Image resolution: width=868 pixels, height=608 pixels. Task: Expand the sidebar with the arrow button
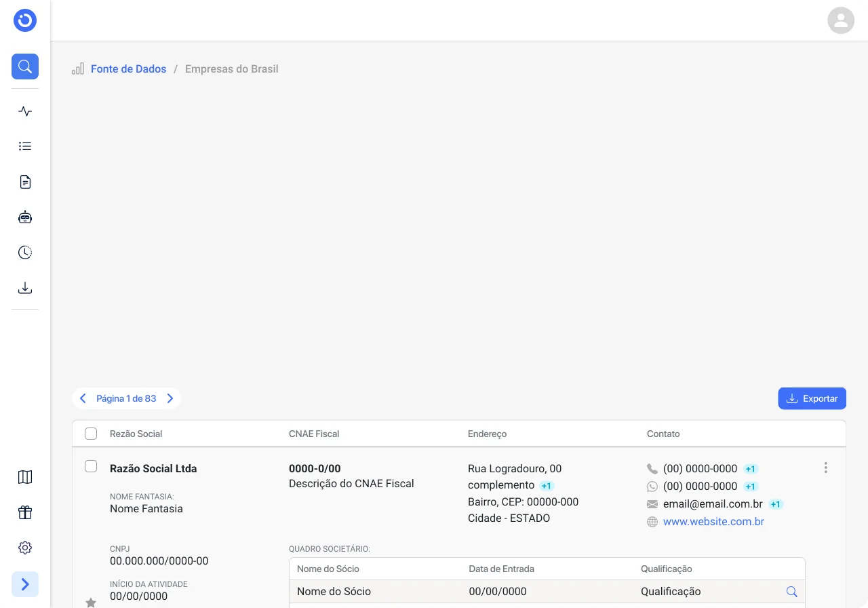pyautogui.click(x=25, y=584)
